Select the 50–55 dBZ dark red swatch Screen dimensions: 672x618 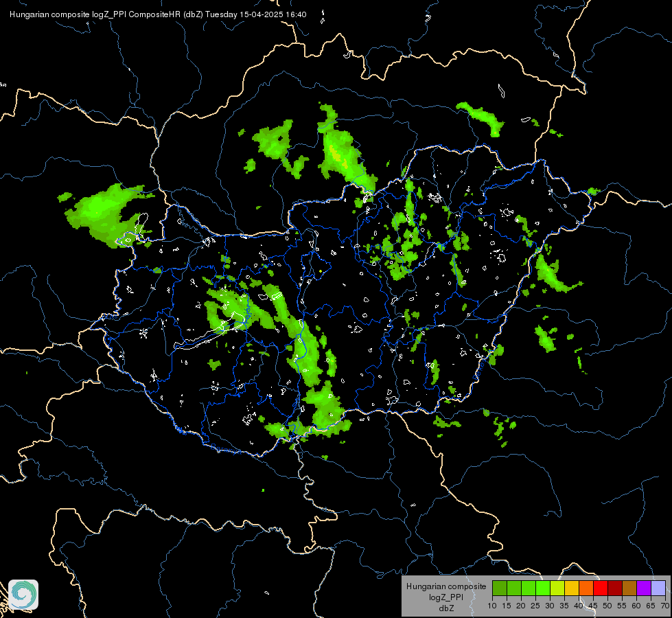tap(615, 588)
